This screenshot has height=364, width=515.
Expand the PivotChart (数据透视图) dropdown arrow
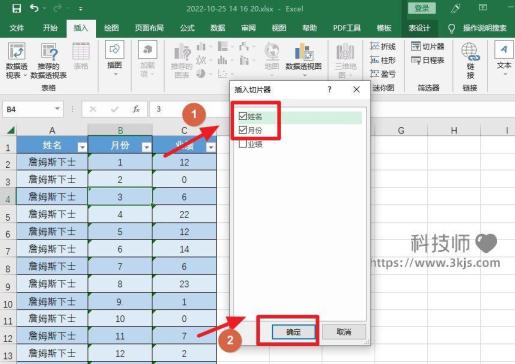304,76
